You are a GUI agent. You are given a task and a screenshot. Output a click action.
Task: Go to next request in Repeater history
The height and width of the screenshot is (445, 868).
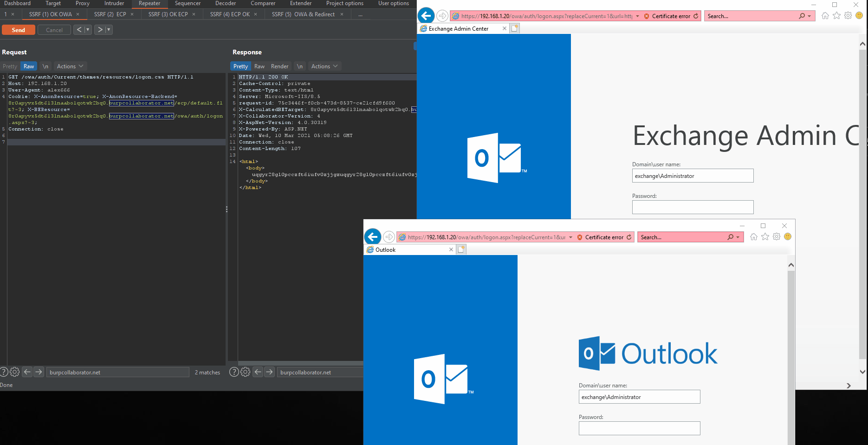click(100, 30)
